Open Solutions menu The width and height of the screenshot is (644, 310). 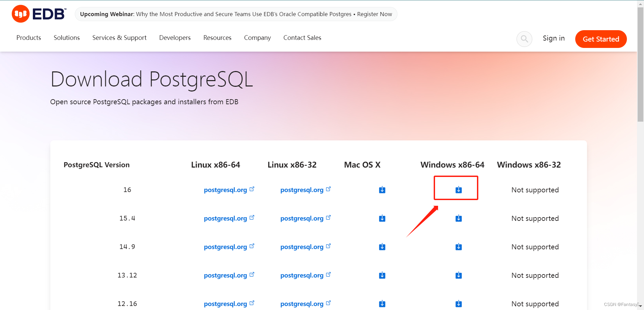coord(67,38)
